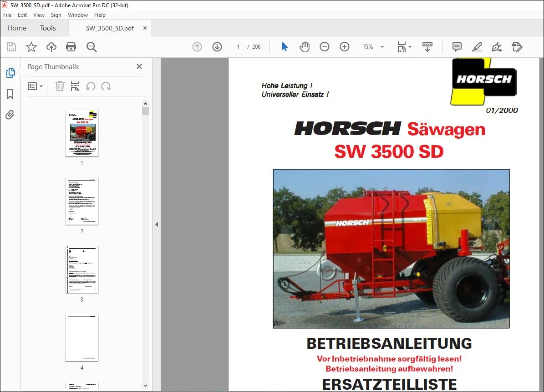The width and height of the screenshot is (544, 392).
Task: Open Attachments paperclip sidebar icon
Action: [x=10, y=115]
